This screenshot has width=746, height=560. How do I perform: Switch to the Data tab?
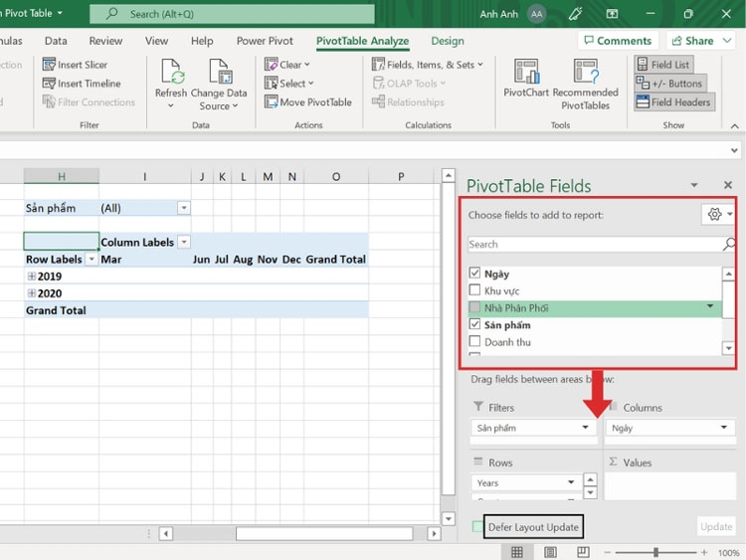click(x=56, y=41)
